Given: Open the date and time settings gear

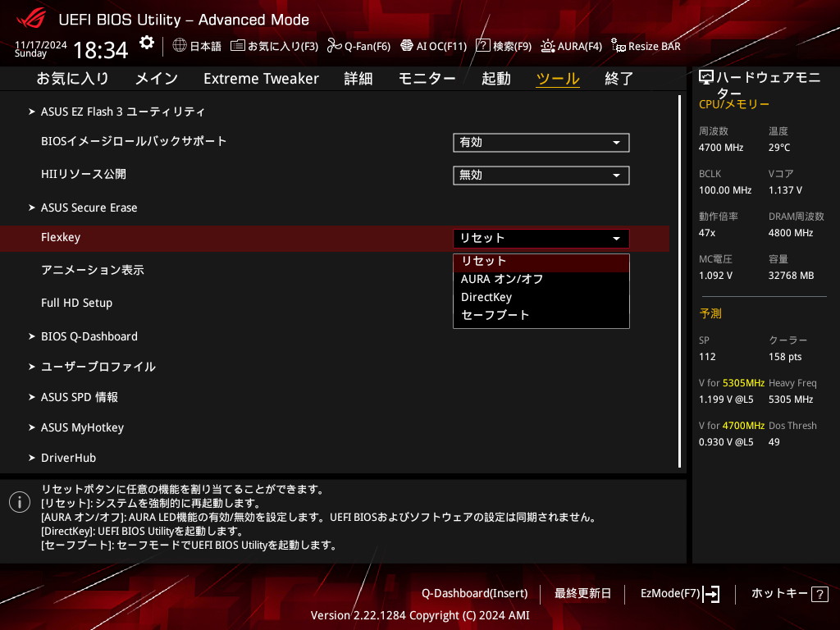Looking at the screenshot, I should pyautogui.click(x=147, y=43).
